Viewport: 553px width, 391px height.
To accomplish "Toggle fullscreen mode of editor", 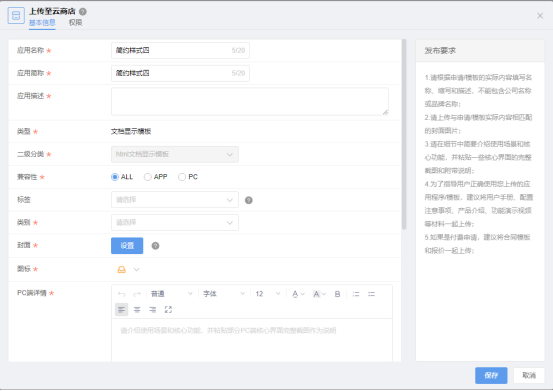I will click(168, 310).
